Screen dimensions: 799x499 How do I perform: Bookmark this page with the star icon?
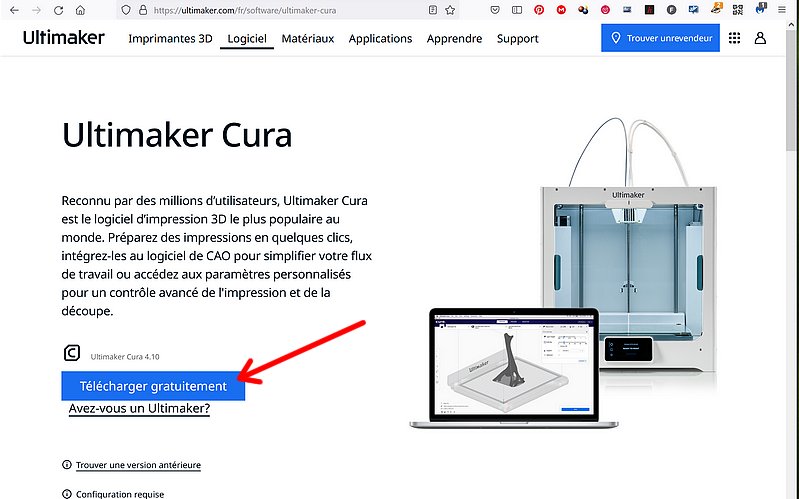click(x=450, y=10)
